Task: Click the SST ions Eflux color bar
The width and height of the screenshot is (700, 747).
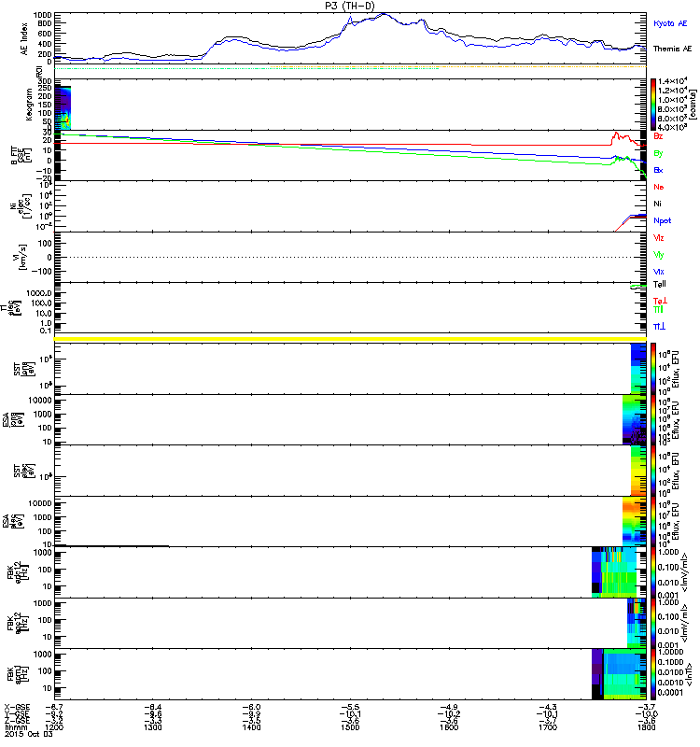Action: point(653,368)
